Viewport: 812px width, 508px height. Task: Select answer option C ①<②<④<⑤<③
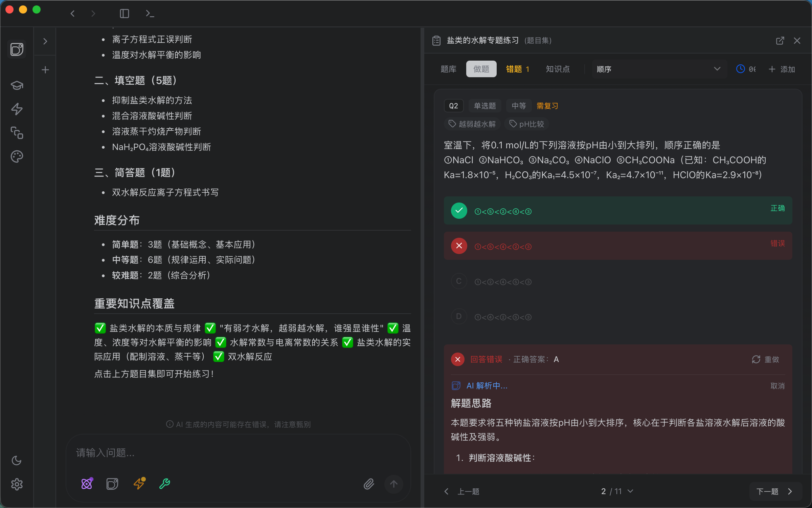pyautogui.click(x=618, y=281)
